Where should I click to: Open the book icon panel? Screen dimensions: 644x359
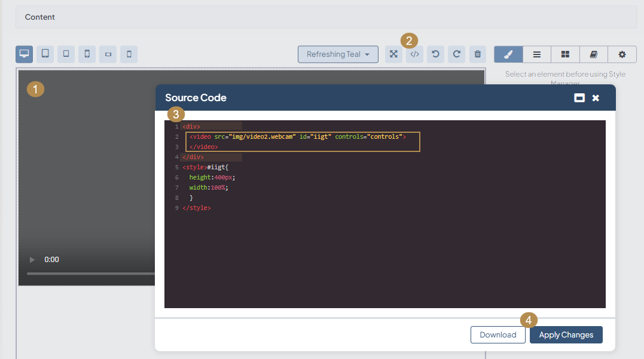tap(594, 54)
